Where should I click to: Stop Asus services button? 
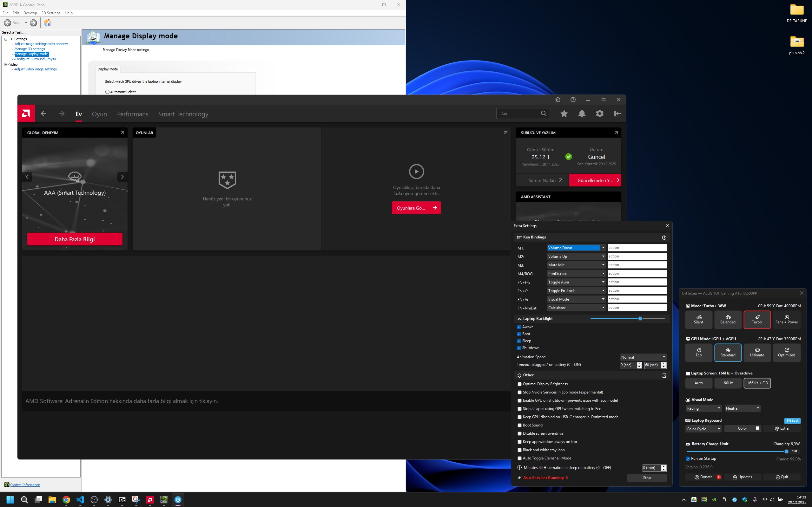point(647,478)
